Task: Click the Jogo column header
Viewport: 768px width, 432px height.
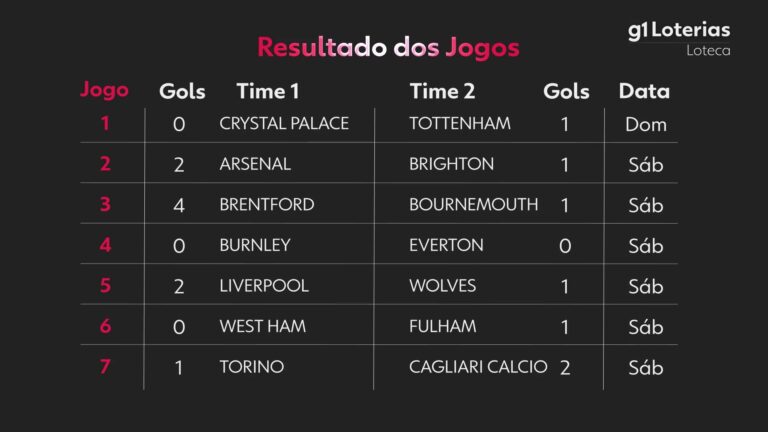Action: (104, 90)
